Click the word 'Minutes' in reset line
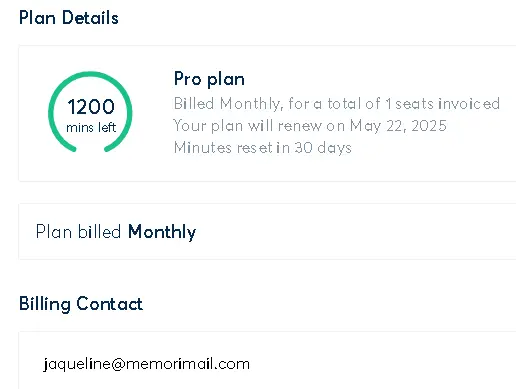Screen dimensions: 516x389 pyautogui.click(x=203, y=148)
